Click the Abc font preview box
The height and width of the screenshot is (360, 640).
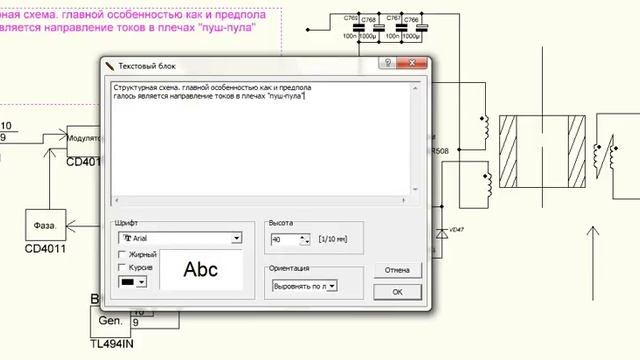[x=201, y=270]
